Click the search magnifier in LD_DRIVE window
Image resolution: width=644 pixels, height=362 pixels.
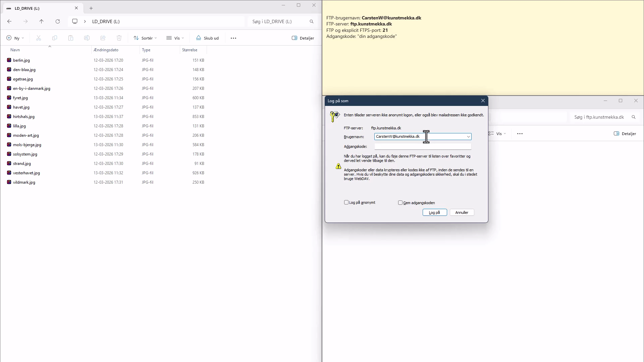[x=312, y=21]
